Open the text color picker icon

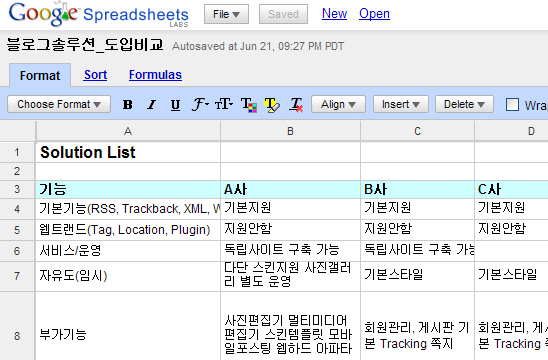(x=248, y=105)
